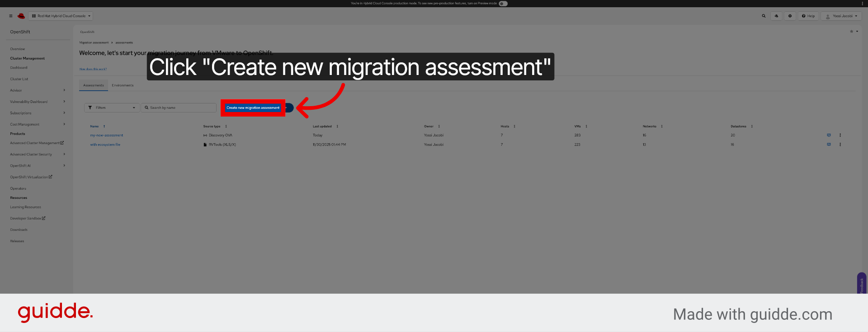This screenshot has height=332, width=868.
Task: Open the Yossi Jacobi user menu
Action: (x=841, y=16)
